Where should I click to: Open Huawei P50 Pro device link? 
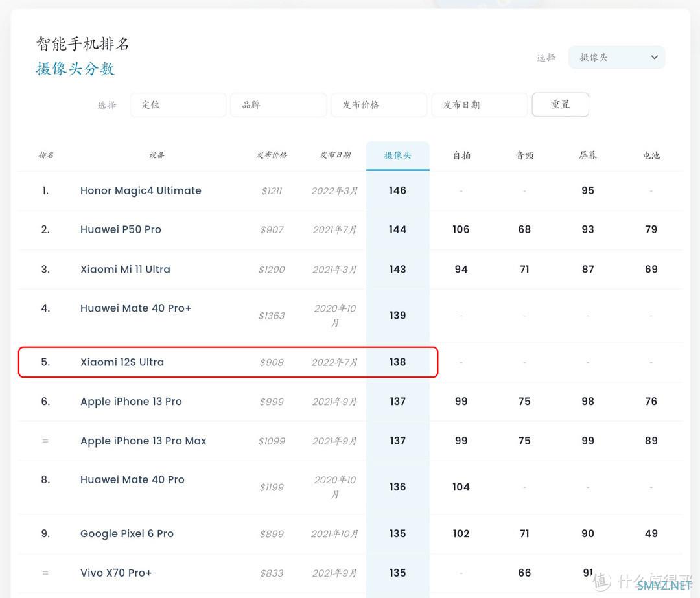(121, 229)
